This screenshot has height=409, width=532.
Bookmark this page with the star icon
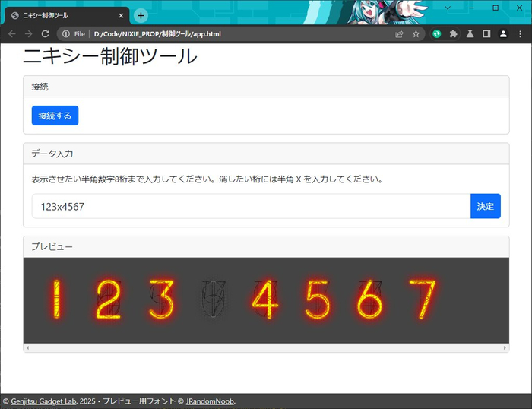[416, 34]
